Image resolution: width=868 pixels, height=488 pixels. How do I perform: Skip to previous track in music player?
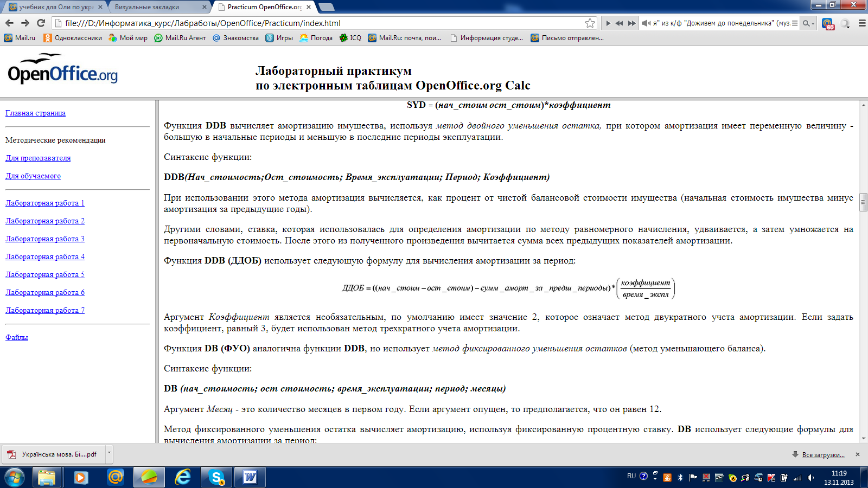619,23
